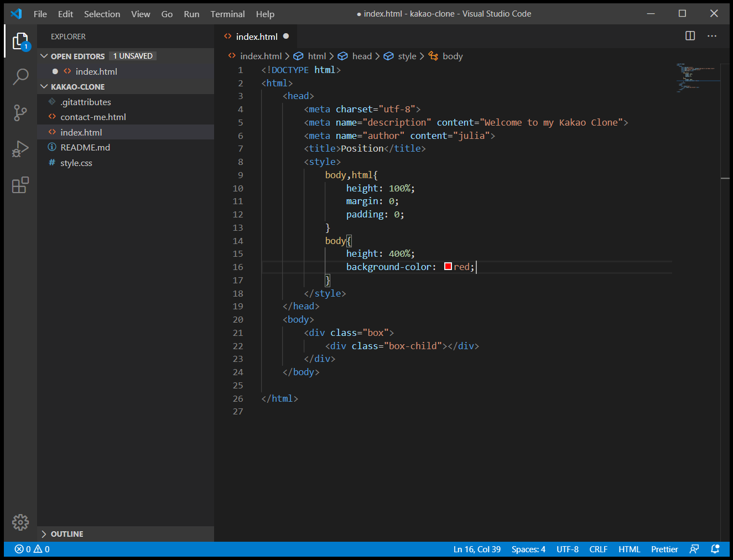Open the Search view
The image size is (733, 560).
pyautogui.click(x=20, y=76)
